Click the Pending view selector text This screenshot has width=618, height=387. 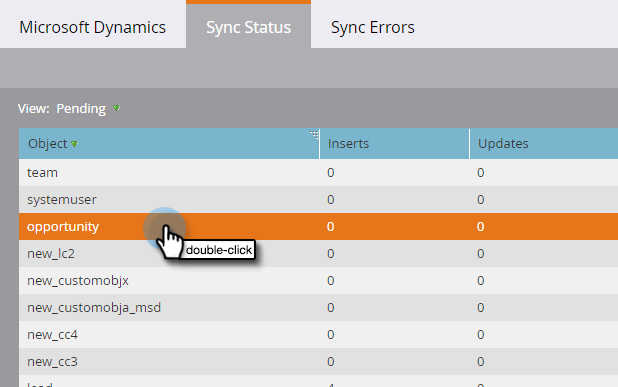click(x=81, y=108)
